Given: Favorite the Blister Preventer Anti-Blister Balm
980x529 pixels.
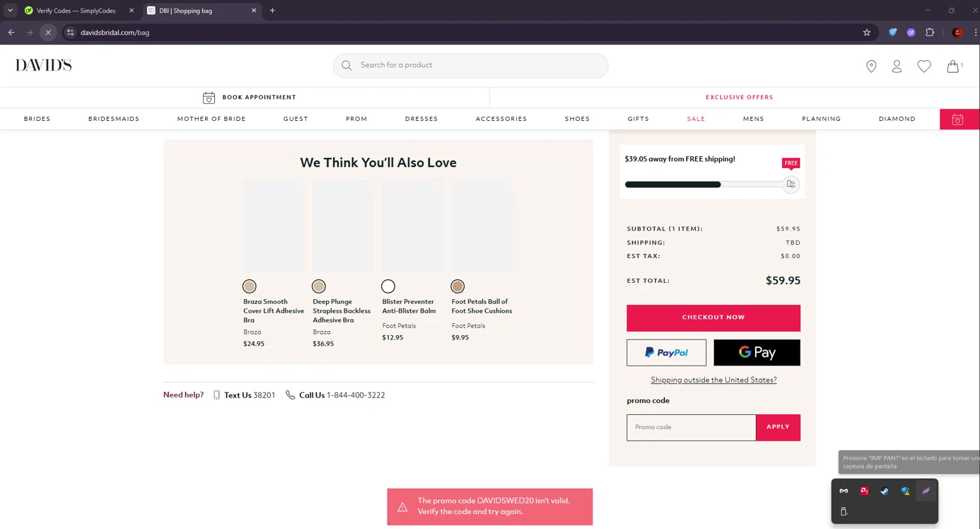Looking at the screenshot, I should (436, 187).
